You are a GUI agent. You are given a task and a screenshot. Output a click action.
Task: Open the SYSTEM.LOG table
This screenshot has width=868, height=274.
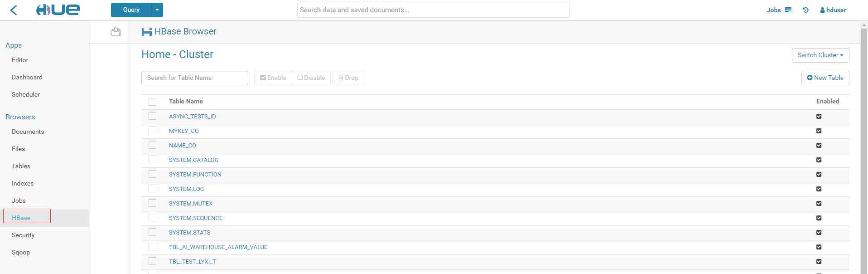click(186, 189)
